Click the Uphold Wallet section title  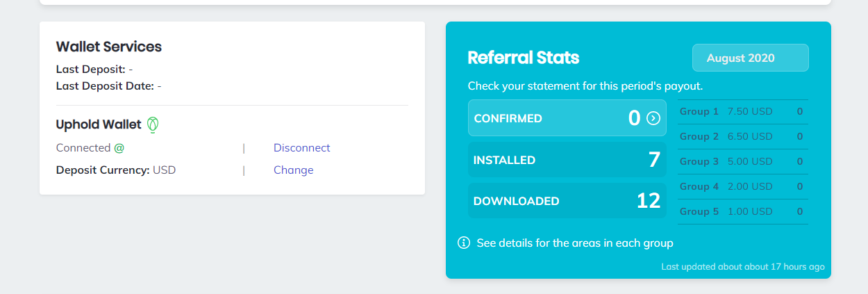[99, 124]
